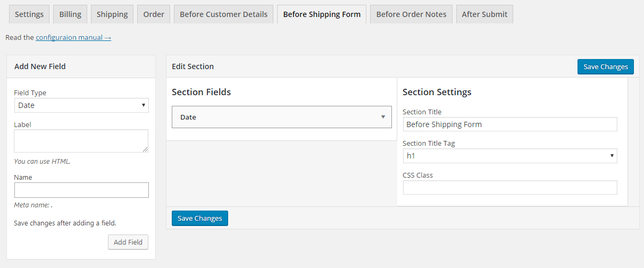Click the Section Title input

[510, 124]
